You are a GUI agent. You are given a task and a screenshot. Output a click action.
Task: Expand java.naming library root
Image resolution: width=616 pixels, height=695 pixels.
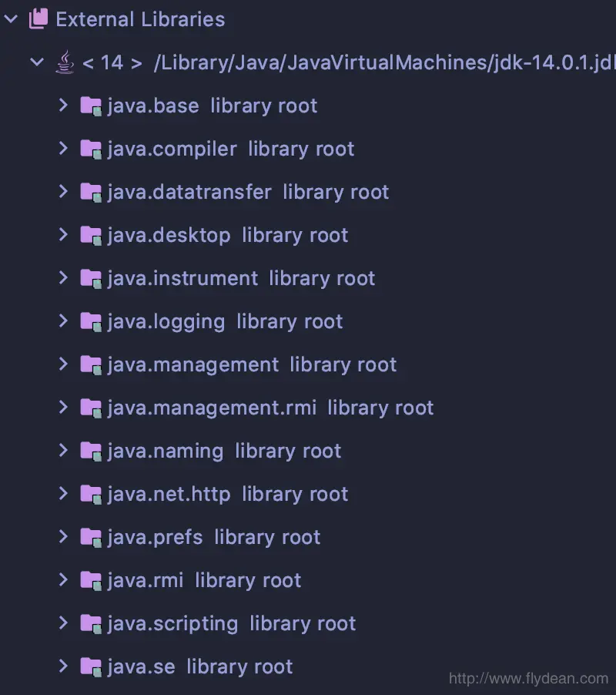(63, 450)
